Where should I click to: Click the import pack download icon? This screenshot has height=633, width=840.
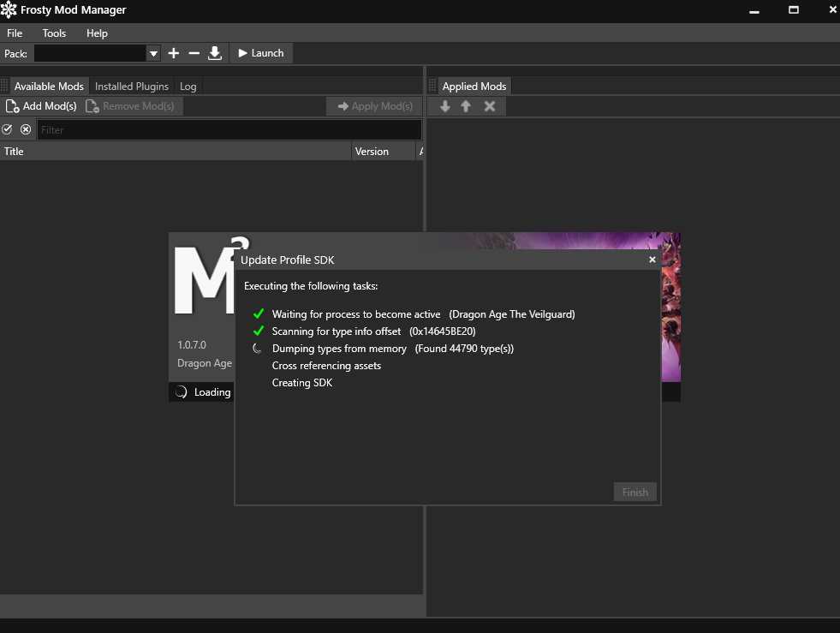point(215,53)
